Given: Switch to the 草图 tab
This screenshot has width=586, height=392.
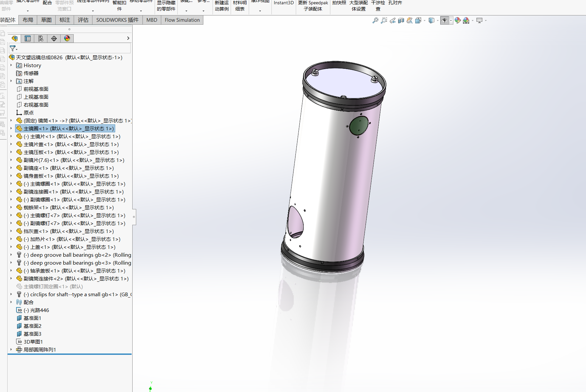Looking at the screenshot, I should pos(46,20).
